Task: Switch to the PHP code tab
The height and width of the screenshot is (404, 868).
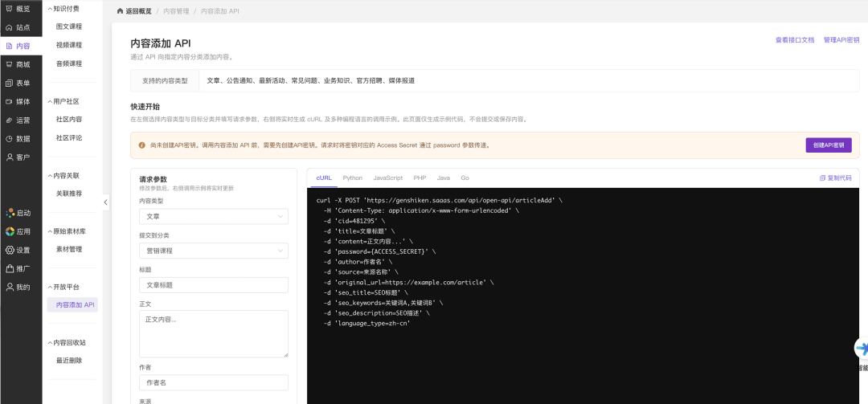Action: (x=420, y=178)
